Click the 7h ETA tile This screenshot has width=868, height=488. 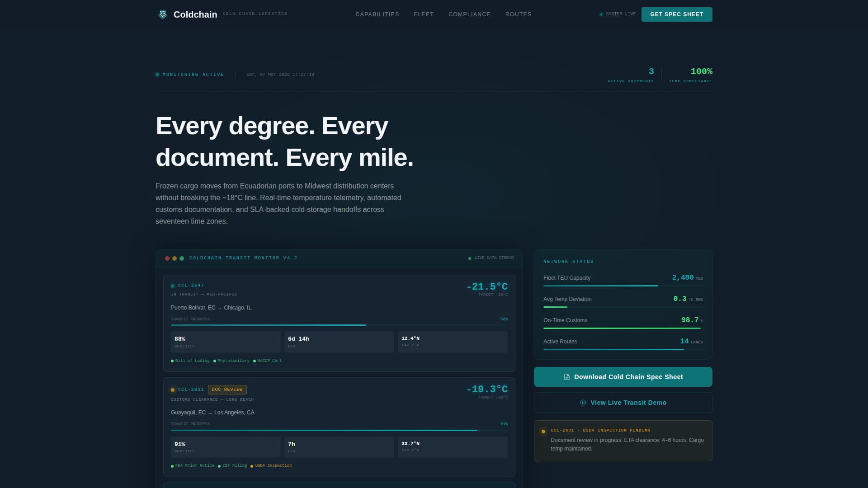[339, 447]
